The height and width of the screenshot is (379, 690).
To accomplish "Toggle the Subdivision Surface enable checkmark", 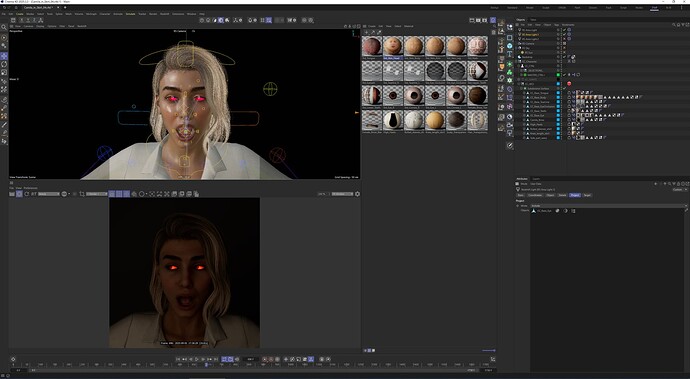I will (565, 88).
